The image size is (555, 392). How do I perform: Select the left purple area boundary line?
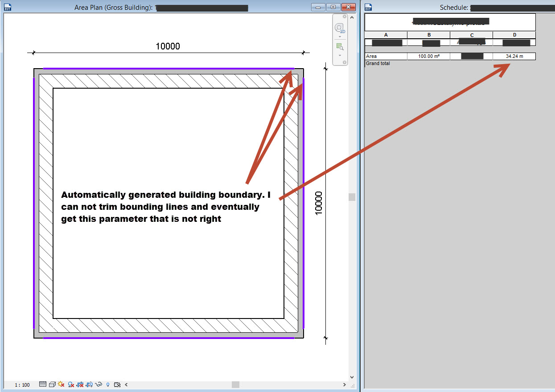point(33,203)
